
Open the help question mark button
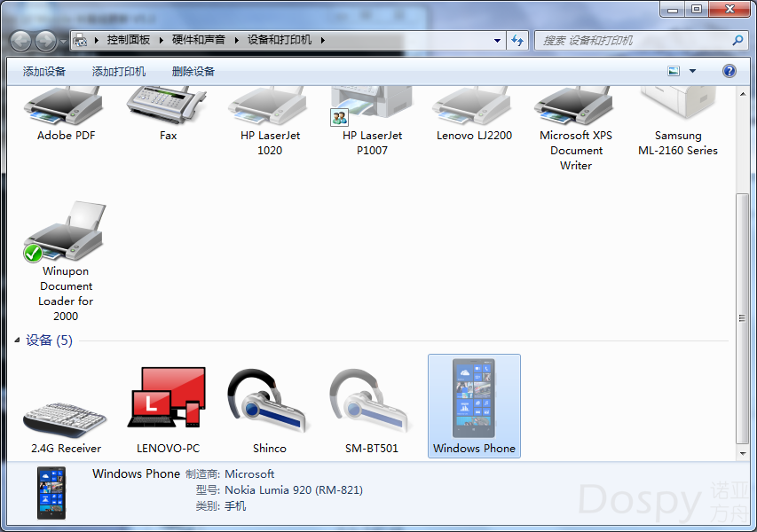[729, 71]
